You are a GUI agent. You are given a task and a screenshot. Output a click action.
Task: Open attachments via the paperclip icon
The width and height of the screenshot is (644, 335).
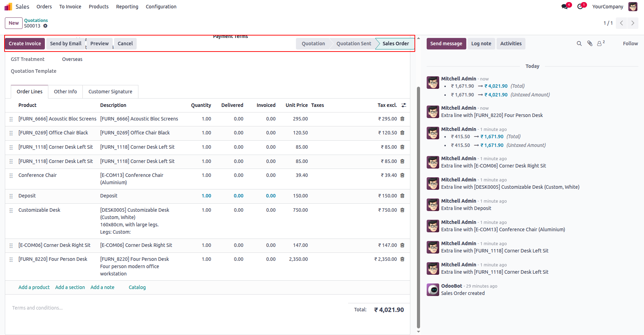(590, 44)
